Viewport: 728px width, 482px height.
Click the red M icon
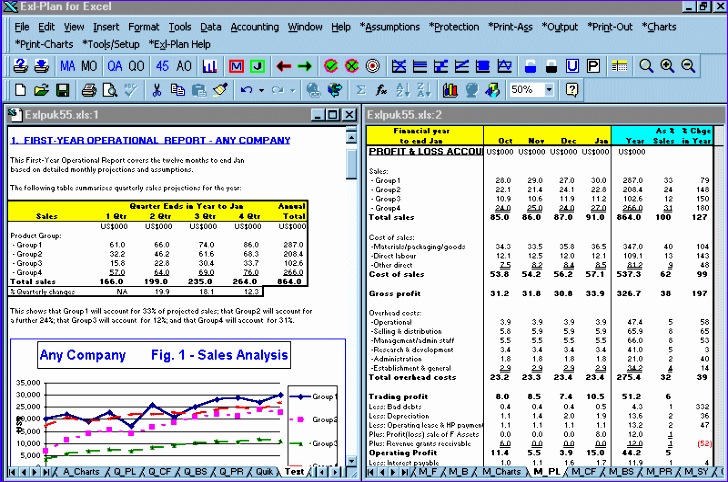(236, 66)
